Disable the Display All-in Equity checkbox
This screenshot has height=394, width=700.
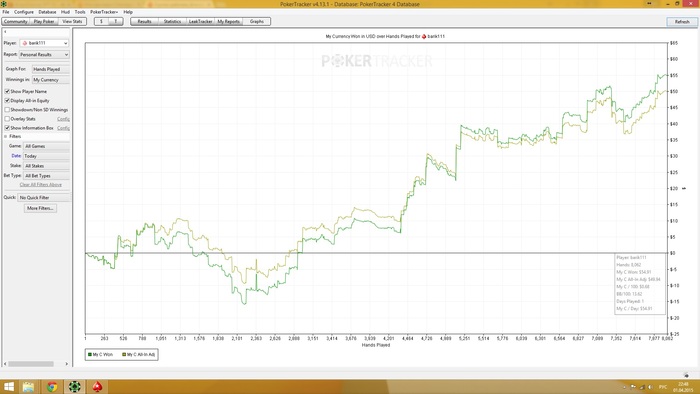click(7, 100)
